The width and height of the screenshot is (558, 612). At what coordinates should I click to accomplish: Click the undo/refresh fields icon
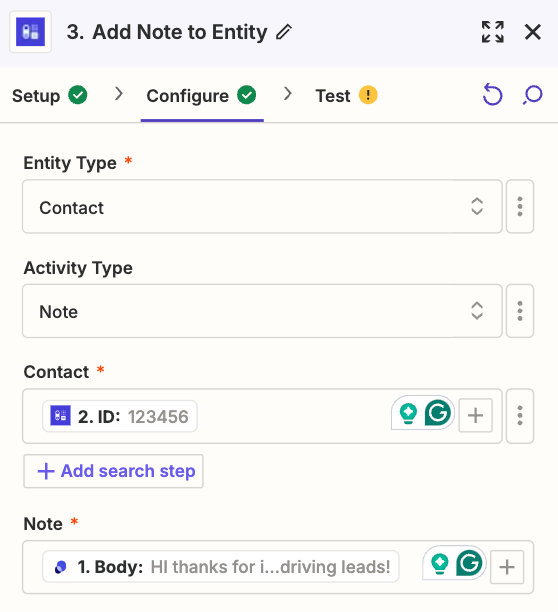click(x=492, y=95)
